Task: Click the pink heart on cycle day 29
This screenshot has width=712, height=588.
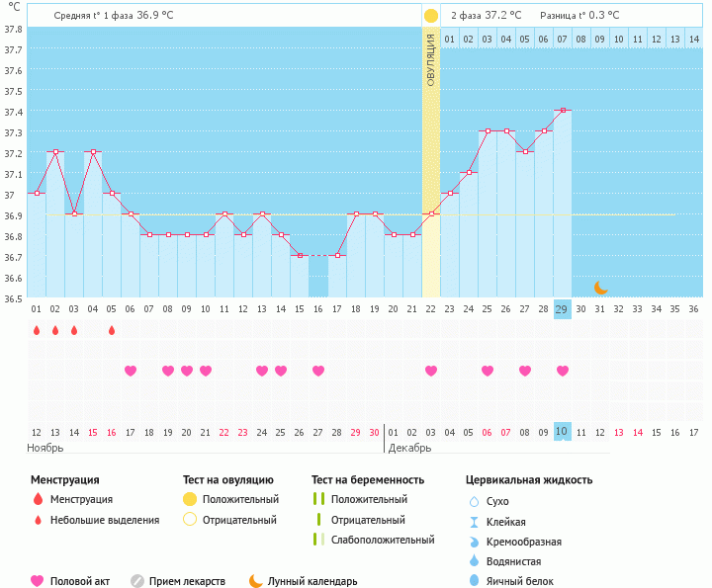Action: coord(563,371)
